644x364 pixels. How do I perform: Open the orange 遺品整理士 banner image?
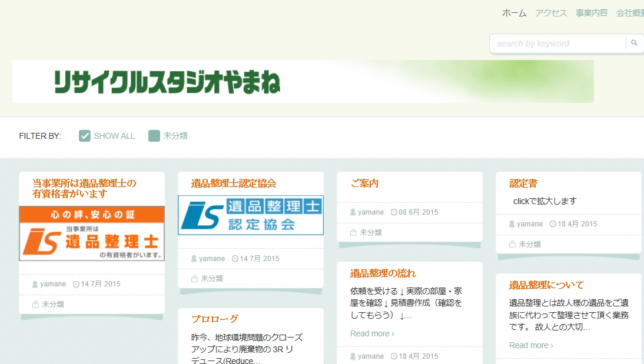pos(92,233)
